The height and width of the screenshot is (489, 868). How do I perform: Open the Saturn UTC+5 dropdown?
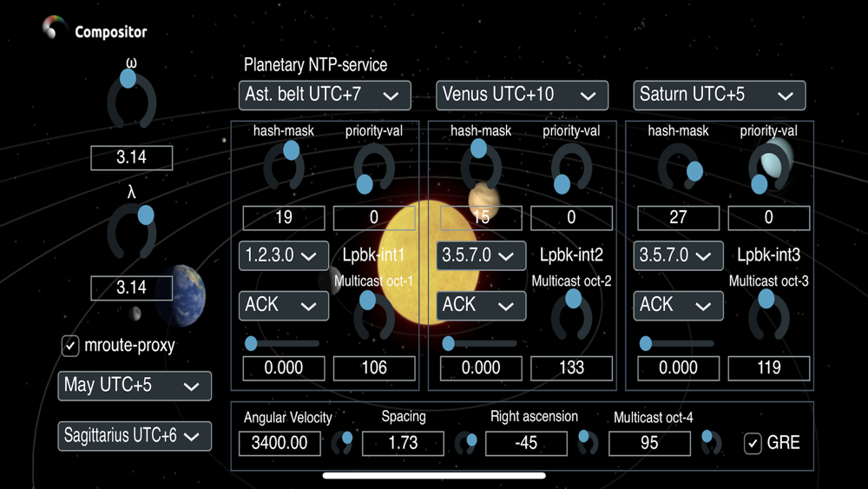tap(720, 96)
